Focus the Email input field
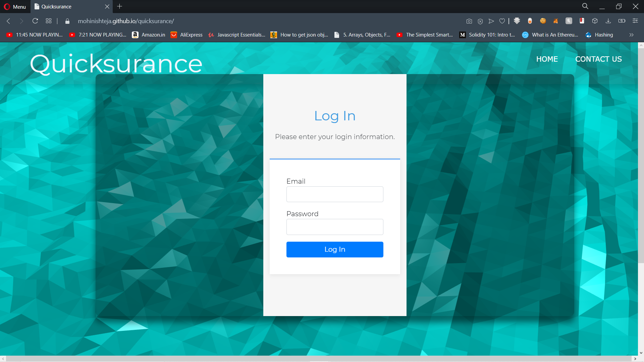Image resolution: width=644 pixels, height=362 pixels. (334, 194)
